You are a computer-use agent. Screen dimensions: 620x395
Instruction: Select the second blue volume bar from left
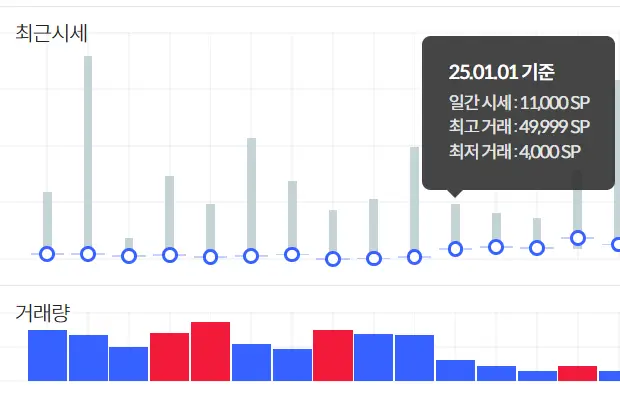88,358
